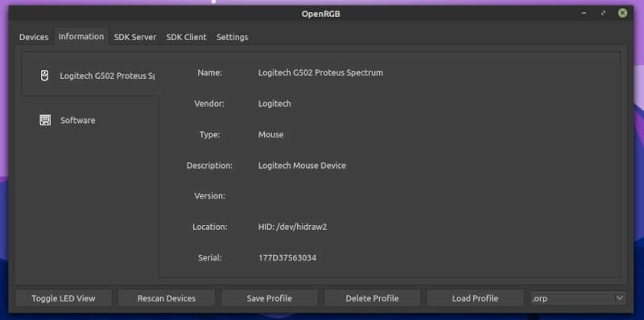The image size is (644, 320).
Task: Minimize the OpenRGB window
Action: pos(584,14)
